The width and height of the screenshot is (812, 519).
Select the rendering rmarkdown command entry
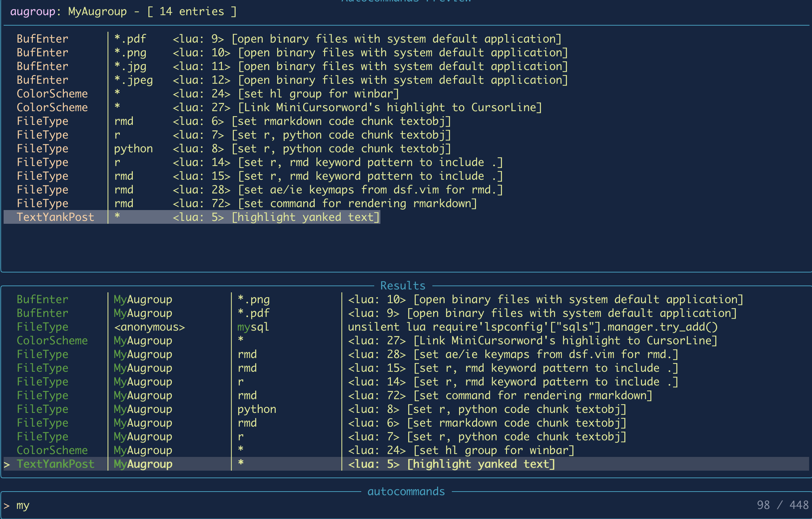pyautogui.click(x=144, y=203)
